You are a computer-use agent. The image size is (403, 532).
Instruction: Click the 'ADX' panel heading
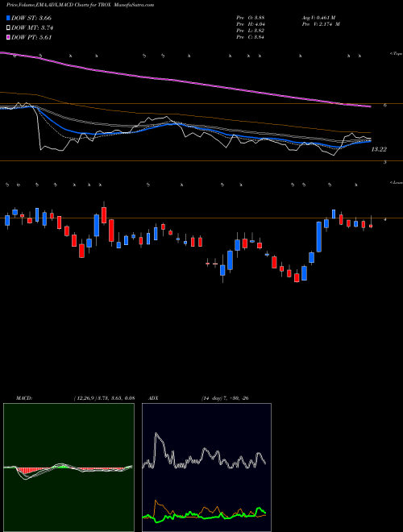tap(153, 398)
